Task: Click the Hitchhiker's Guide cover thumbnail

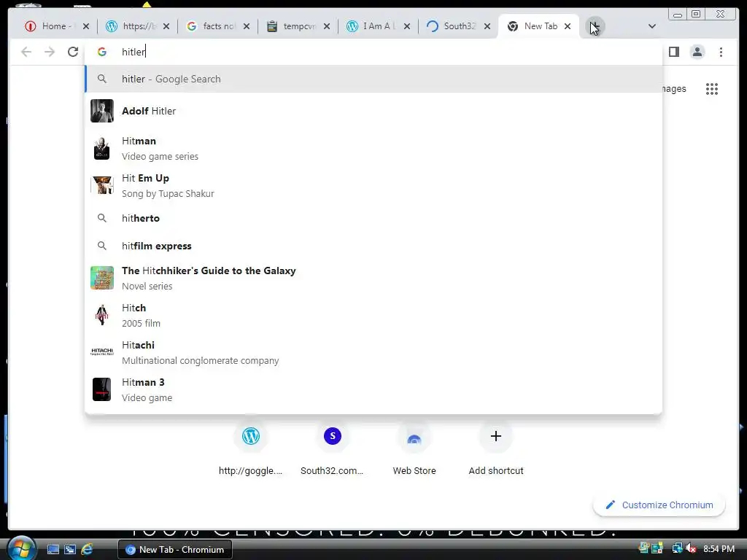Action: click(102, 278)
